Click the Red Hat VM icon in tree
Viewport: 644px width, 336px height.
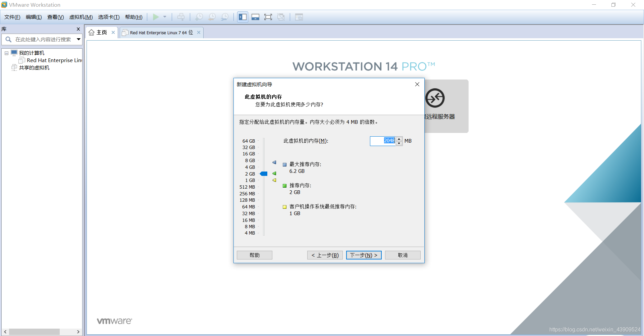[22, 60]
